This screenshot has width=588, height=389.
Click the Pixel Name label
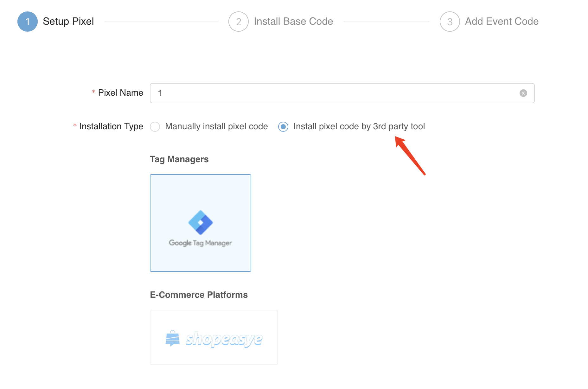121,92
